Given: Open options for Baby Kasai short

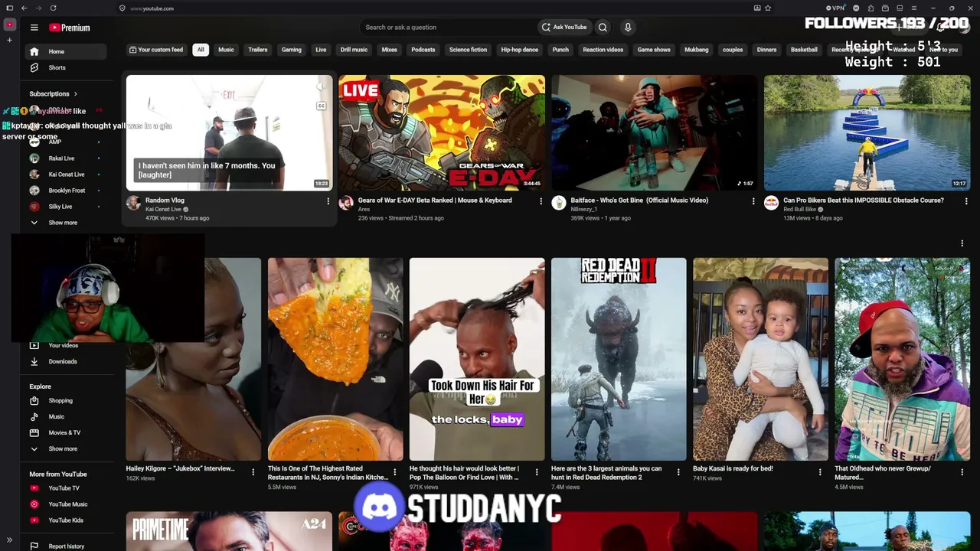Looking at the screenshot, I should pos(820,472).
